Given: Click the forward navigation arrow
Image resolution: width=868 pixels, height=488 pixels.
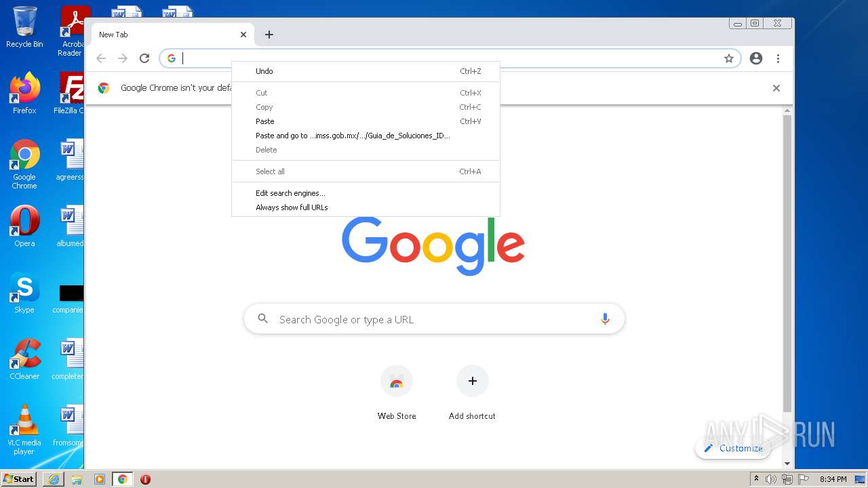Looking at the screenshot, I should pyautogui.click(x=123, y=58).
